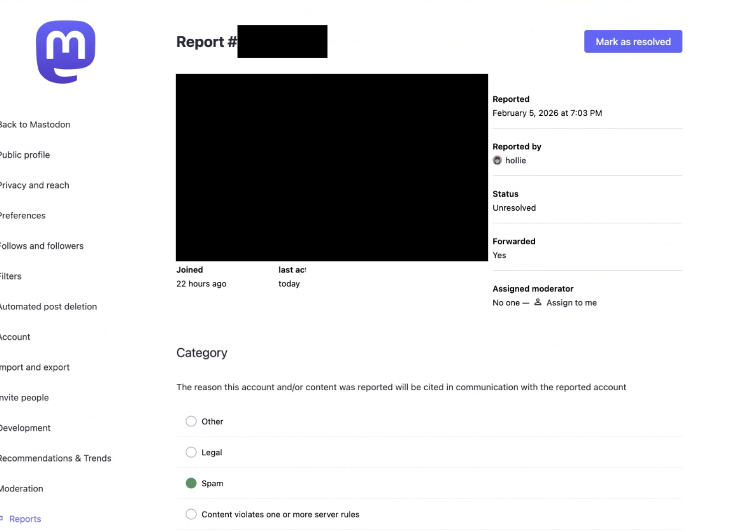
Task: Click the Mastodon logo
Action: point(65,52)
